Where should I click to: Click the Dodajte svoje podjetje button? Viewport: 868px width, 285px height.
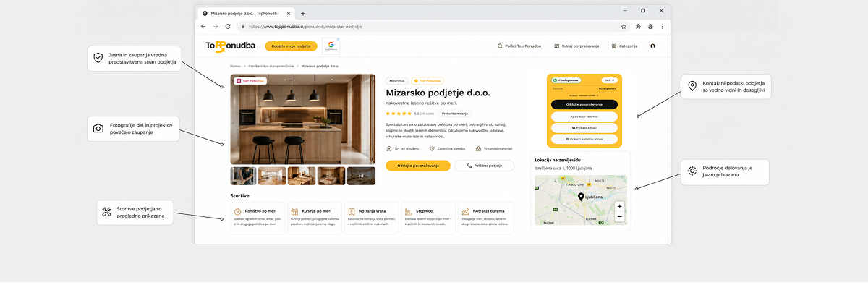(291, 46)
